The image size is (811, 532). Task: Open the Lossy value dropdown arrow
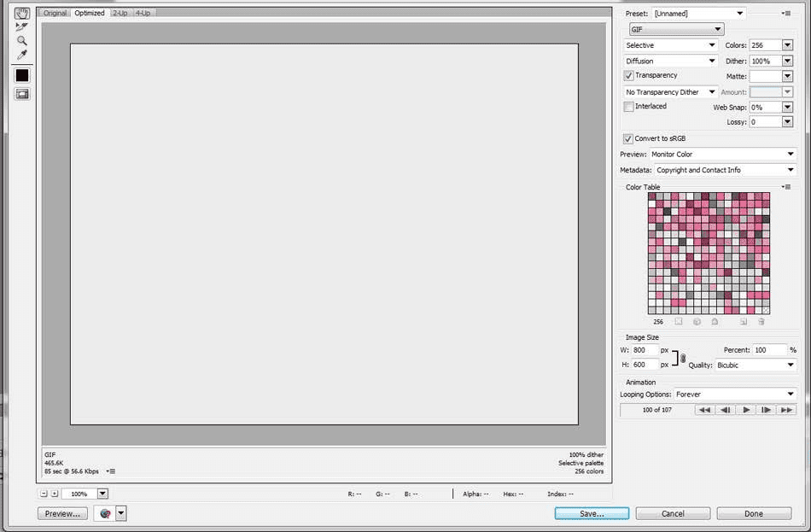[x=787, y=122]
